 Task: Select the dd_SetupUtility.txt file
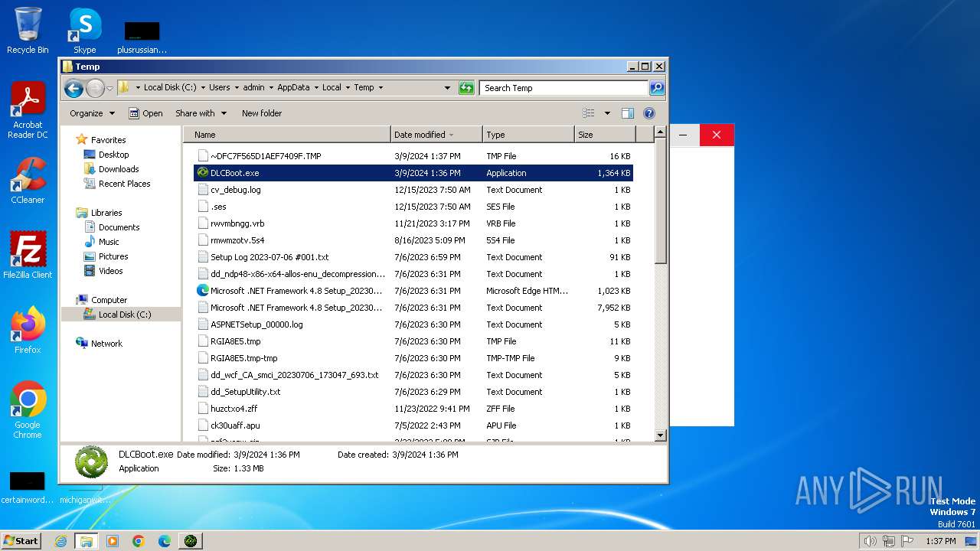(x=413, y=392)
